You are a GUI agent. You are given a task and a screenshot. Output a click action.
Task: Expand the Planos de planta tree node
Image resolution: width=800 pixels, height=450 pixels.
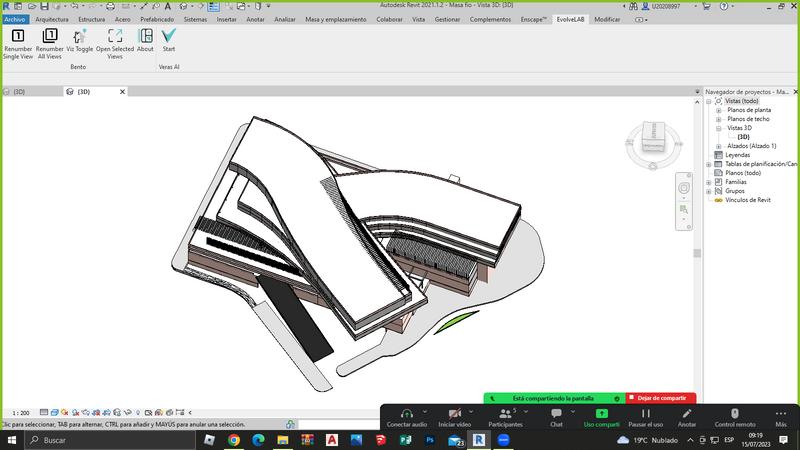coord(719,110)
